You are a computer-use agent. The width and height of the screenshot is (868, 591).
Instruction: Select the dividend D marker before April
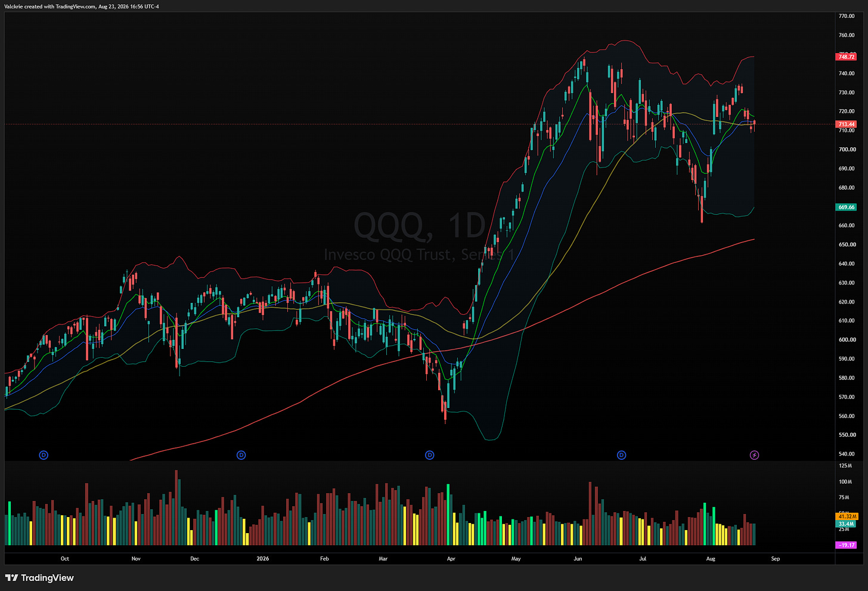pyautogui.click(x=430, y=455)
